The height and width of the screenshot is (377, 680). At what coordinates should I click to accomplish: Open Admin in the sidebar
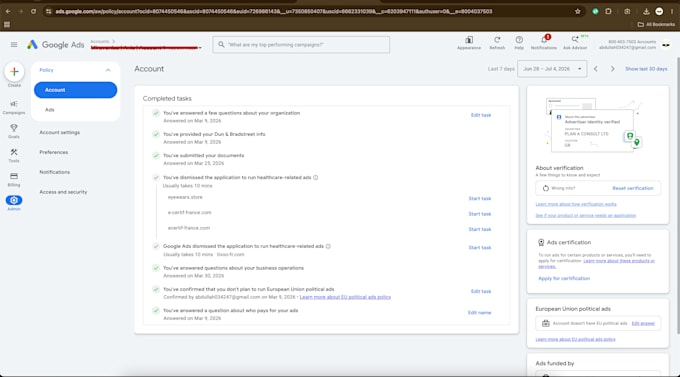(x=14, y=203)
